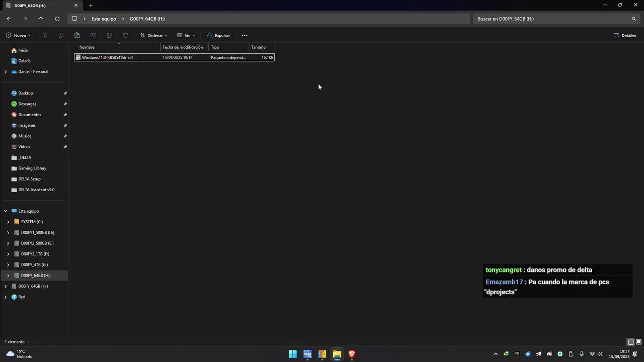Open the volume speaker tray icon
This screenshot has height=362, width=644.
click(600, 354)
